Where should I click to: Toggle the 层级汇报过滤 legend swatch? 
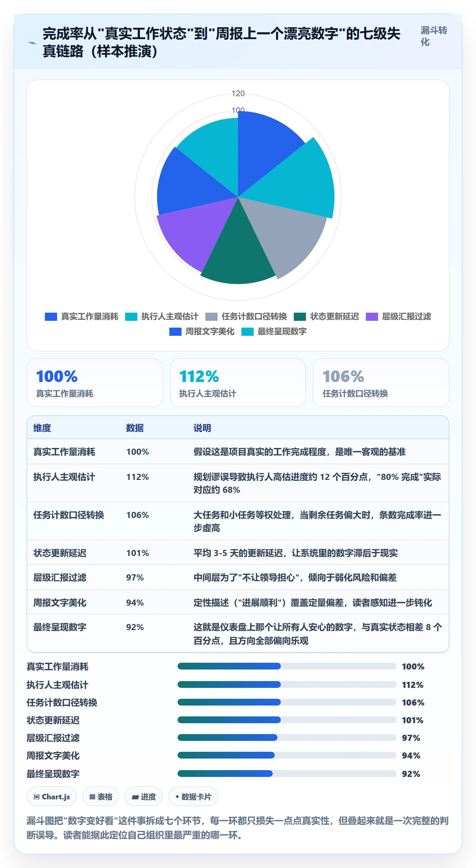(x=372, y=316)
